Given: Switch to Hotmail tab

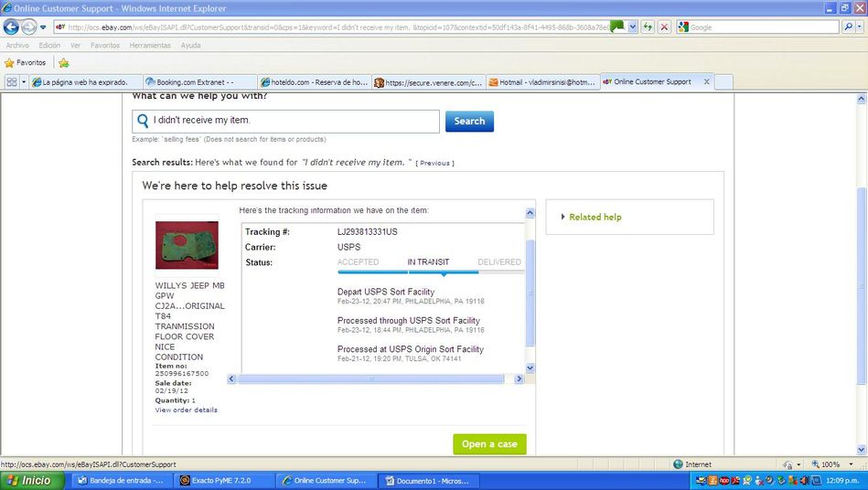Looking at the screenshot, I should [x=543, y=82].
